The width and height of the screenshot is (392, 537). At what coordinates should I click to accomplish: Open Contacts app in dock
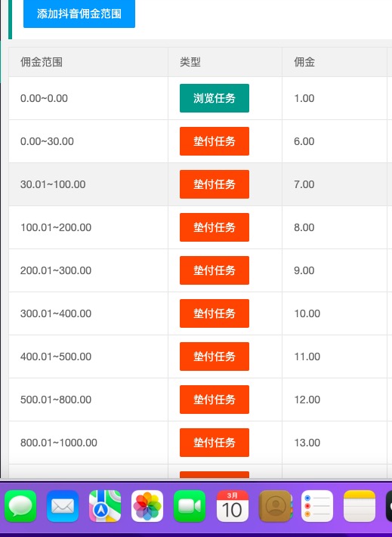(x=275, y=506)
